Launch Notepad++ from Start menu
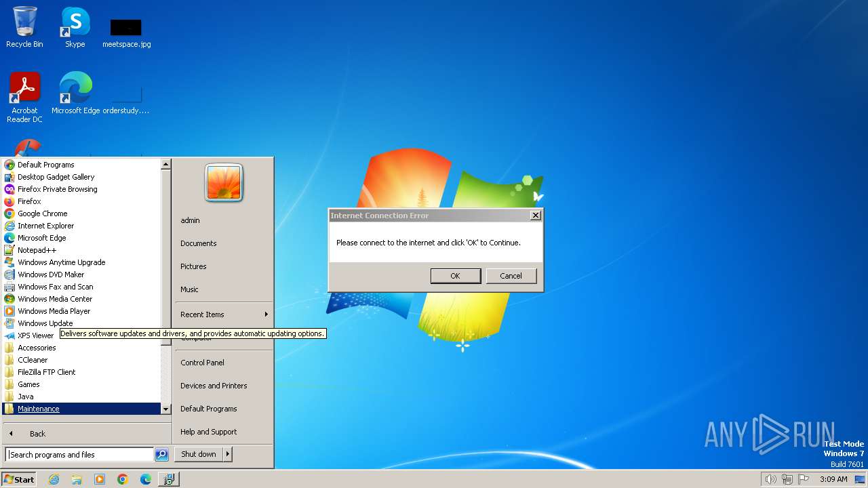This screenshot has height=488, width=868. coord(81,250)
